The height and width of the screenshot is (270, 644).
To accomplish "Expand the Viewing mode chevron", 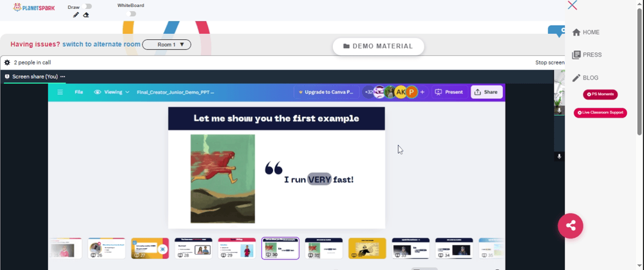I will (128, 92).
